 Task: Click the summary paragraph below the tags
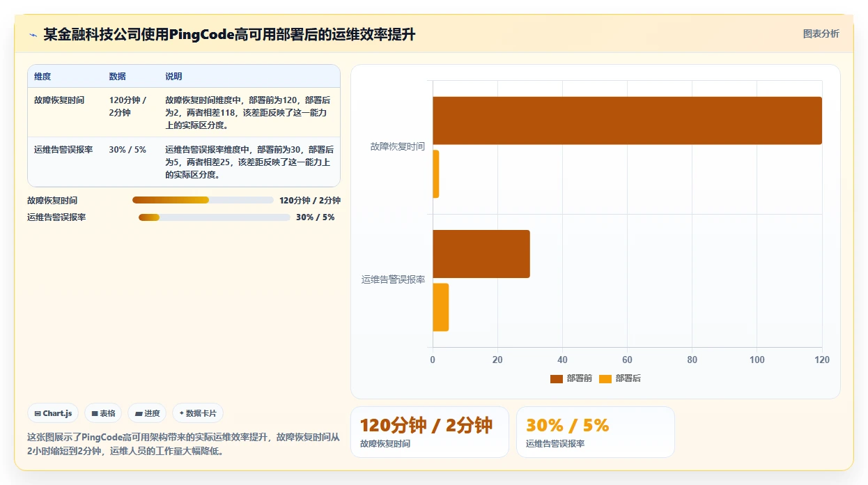(184, 444)
